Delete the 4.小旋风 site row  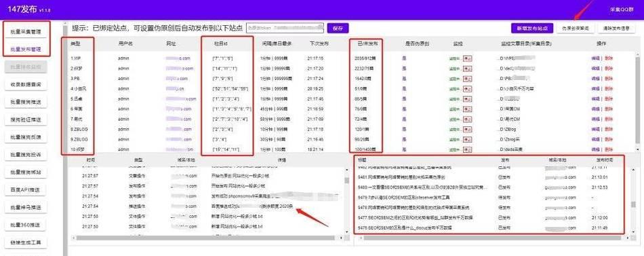tap(609, 88)
